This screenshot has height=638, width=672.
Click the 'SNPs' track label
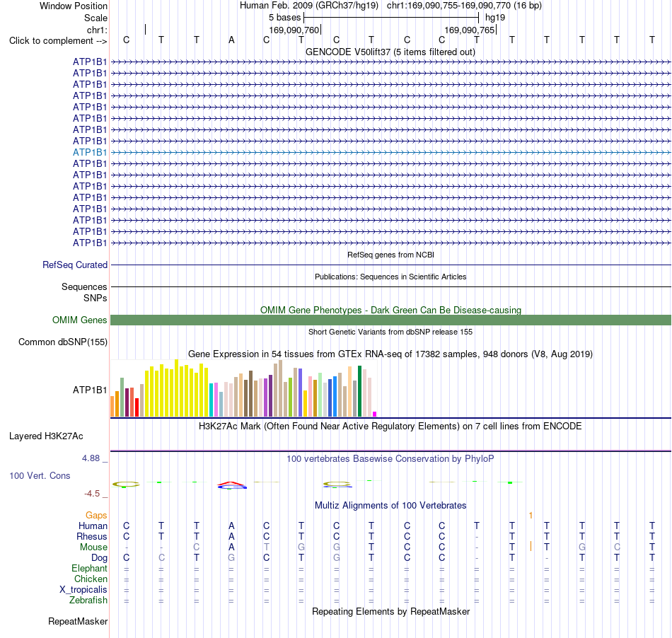[x=95, y=298]
